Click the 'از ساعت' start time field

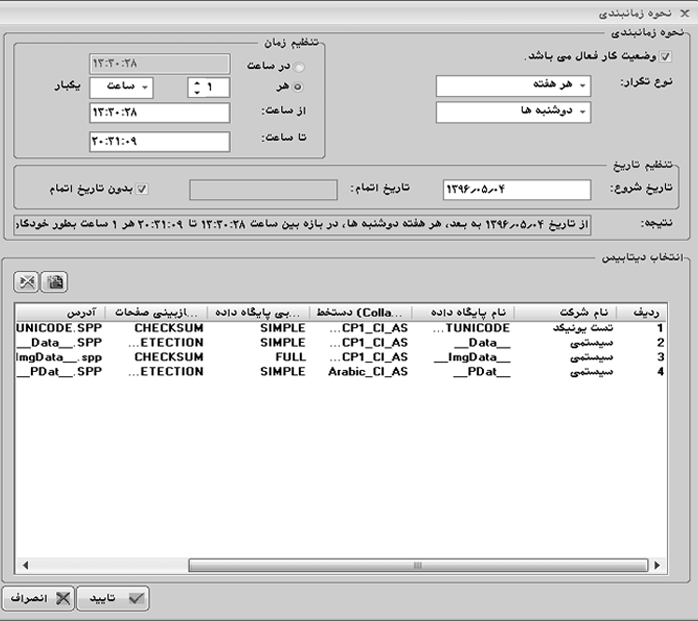click(159, 113)
